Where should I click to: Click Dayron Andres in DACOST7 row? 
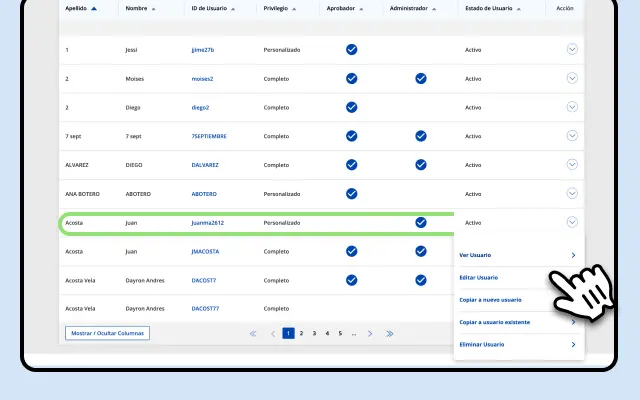145,280
